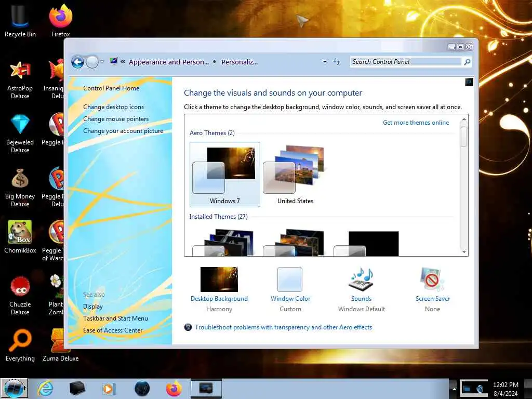
Task: Go to Control Panel Home
Action: click(111, 88)
